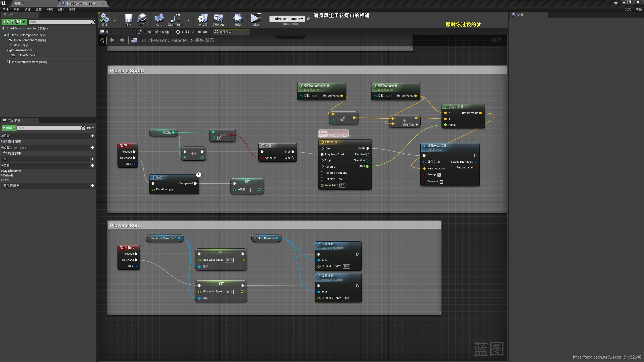Click the Class Settings (类设置) icon

point(203,19)
